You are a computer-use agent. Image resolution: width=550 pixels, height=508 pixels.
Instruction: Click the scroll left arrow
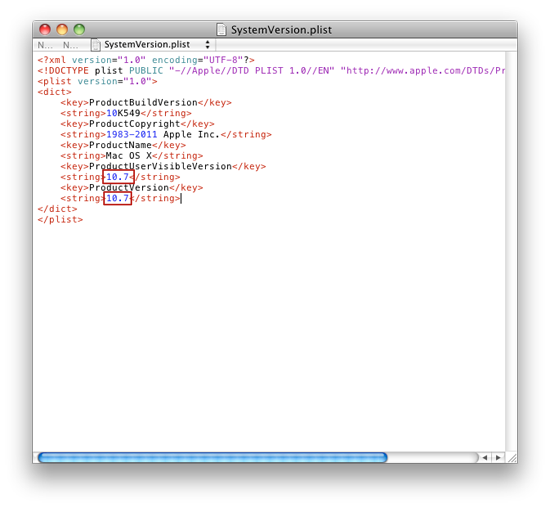pos(485,457)
